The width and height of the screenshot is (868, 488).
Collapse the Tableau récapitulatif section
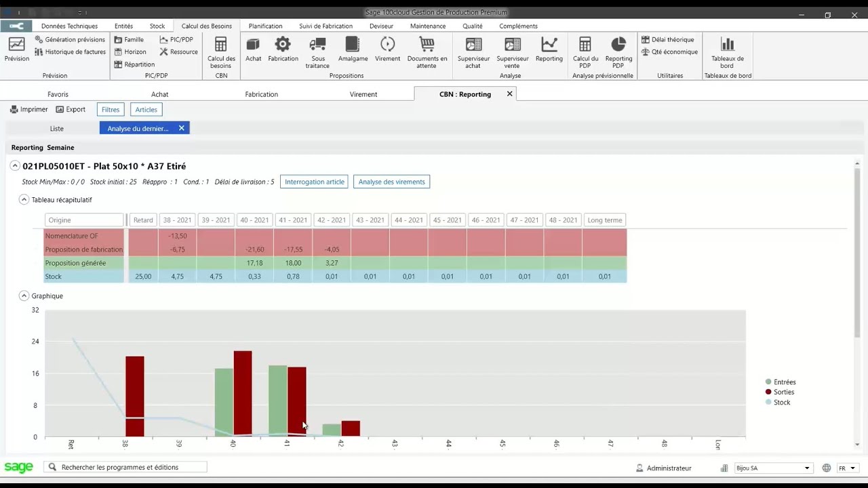point(24,200)
